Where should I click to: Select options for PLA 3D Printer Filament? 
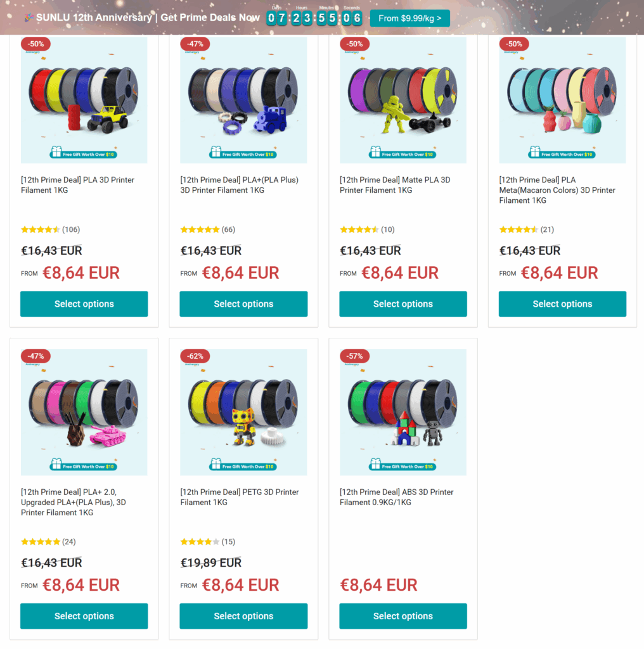[84, 304]
